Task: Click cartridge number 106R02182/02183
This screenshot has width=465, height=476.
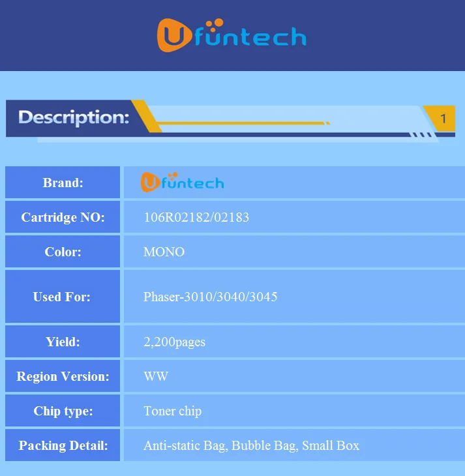Action: click(x=196, y=217)
